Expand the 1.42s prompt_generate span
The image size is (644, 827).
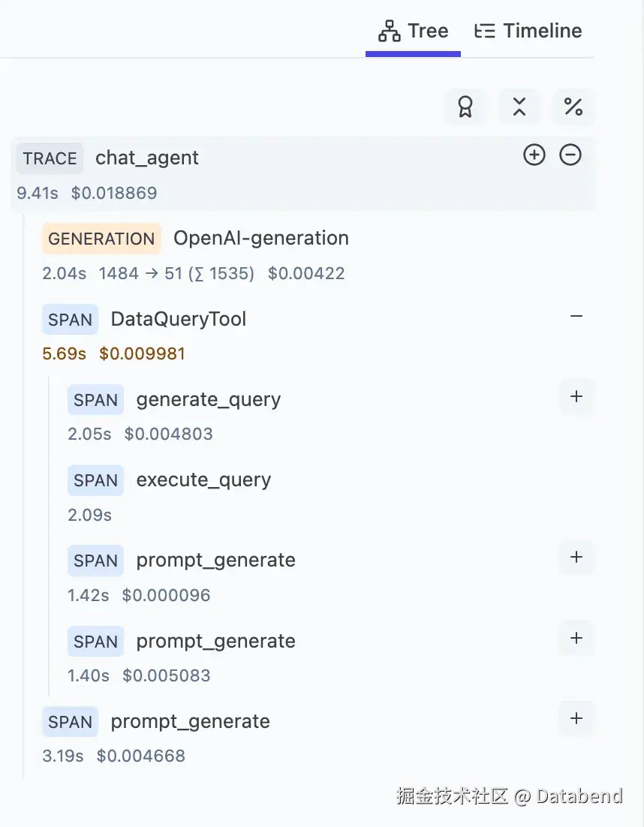click(576, 557)
